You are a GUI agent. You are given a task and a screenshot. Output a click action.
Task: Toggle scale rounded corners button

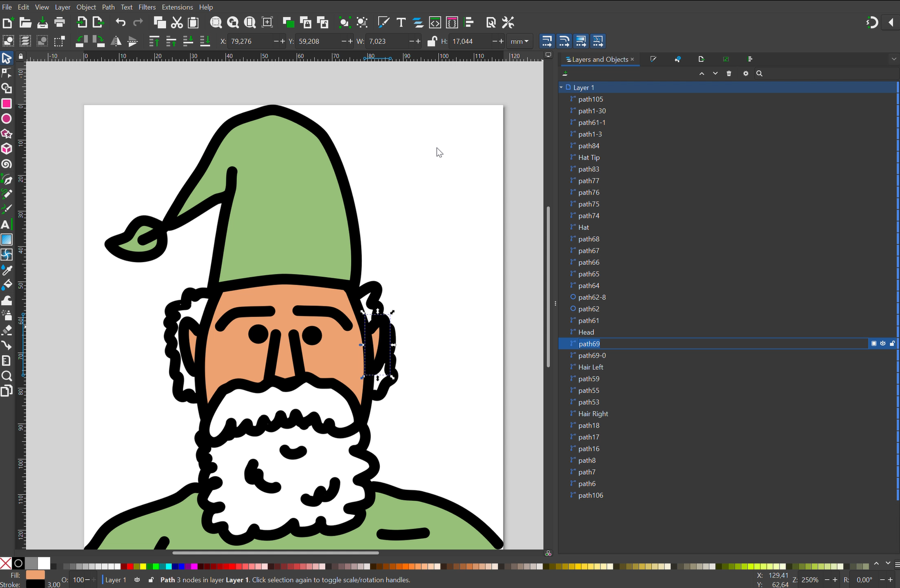tap(564, 41)
